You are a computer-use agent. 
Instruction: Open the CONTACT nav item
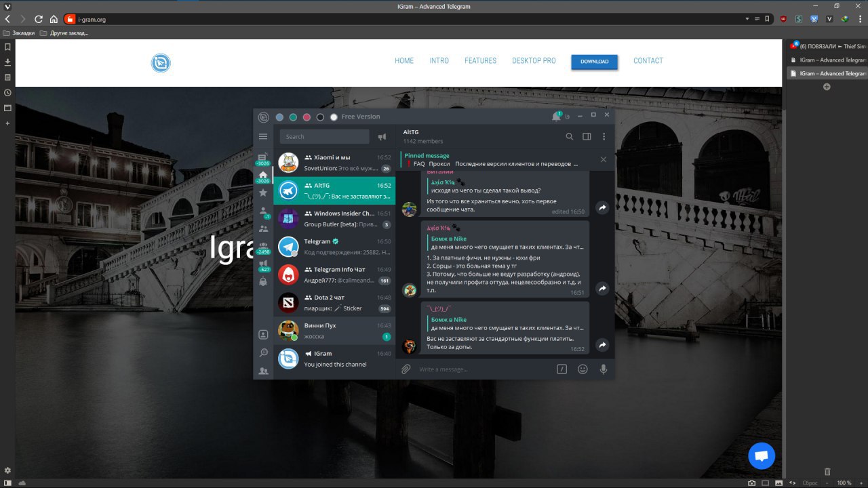pos(648,61)
